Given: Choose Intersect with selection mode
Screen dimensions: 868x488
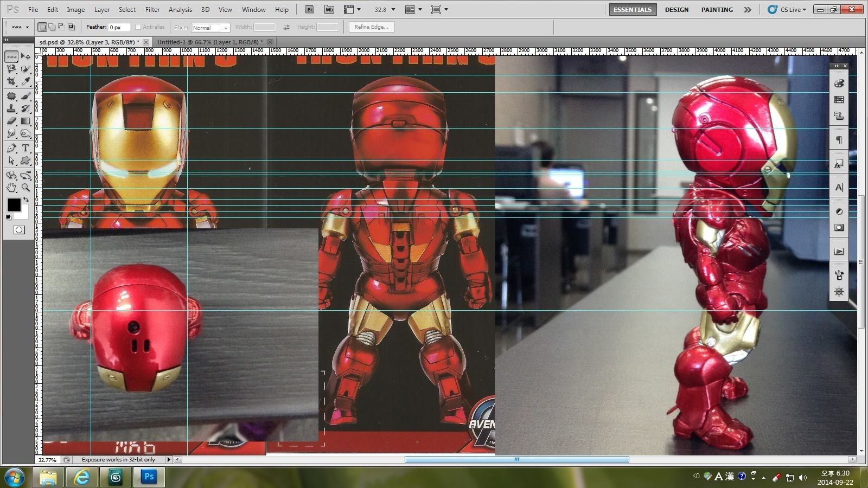Looking at the screenshot, I should click(x=71, y=27).
